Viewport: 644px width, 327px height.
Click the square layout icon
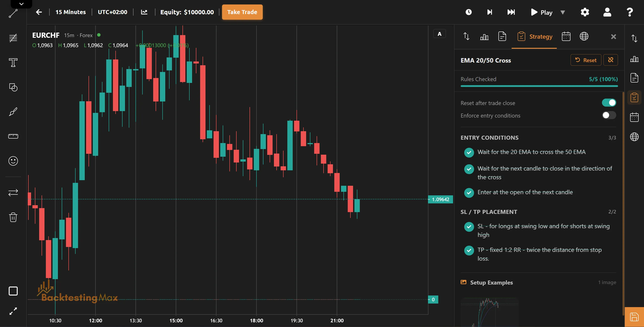[x=13, y=291]
